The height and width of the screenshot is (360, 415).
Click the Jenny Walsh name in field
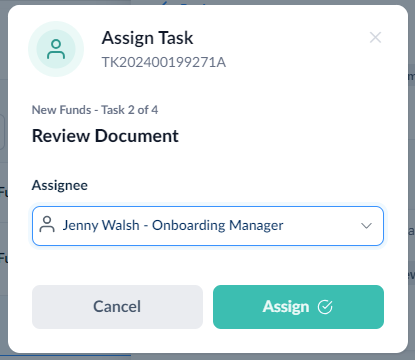click(101, 225)
